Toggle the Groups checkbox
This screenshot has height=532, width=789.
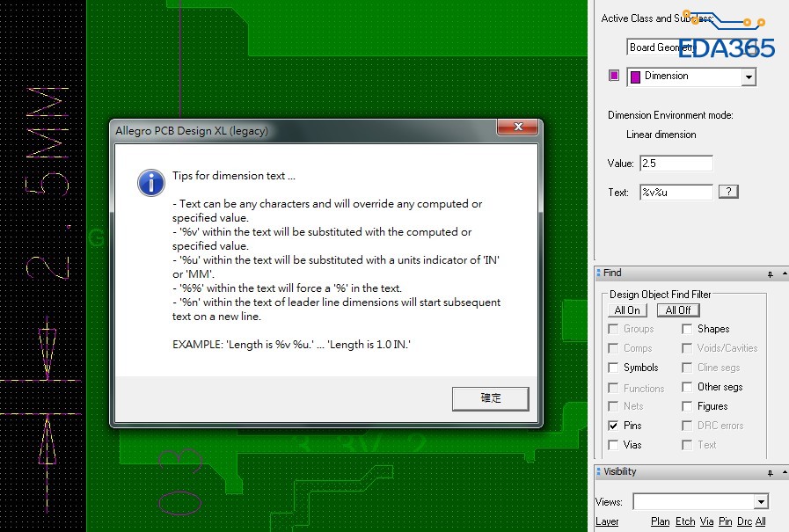click(x=613, y=329)
